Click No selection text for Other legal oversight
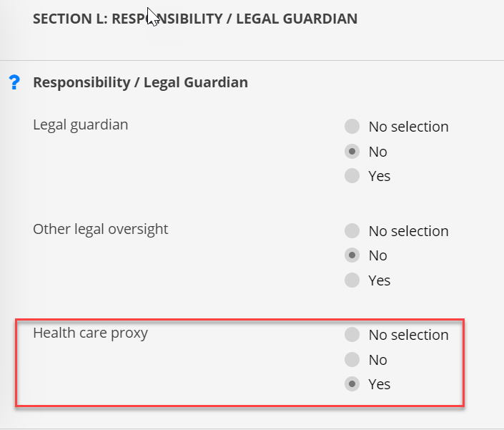Image resolution: width=504 pixels, height=430 pixels. pyautogui.click(x=408, y=231)
